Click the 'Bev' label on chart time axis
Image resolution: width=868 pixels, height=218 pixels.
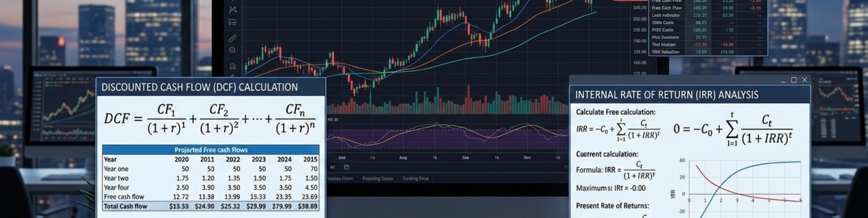tap(527, 158)
